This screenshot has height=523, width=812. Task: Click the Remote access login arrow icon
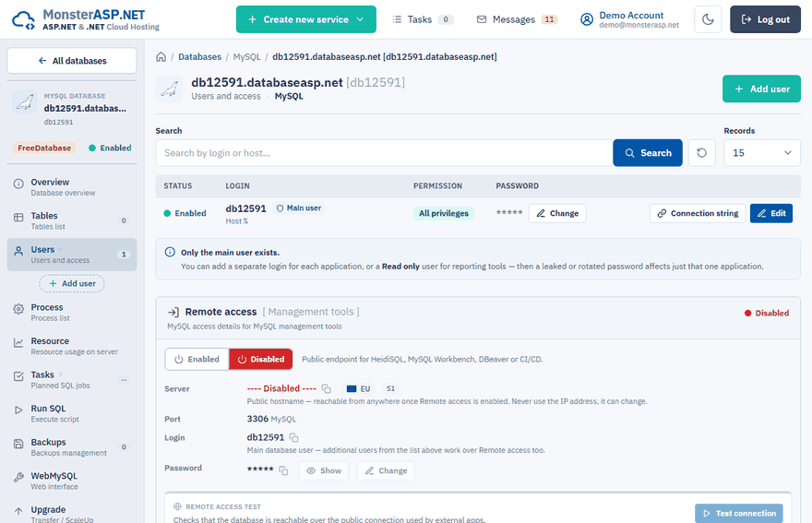pos(173,313)
